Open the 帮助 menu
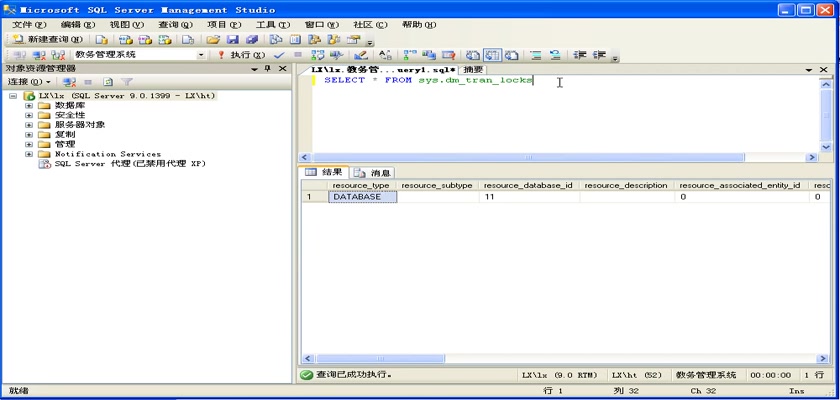840x400 pixels. 419,25
